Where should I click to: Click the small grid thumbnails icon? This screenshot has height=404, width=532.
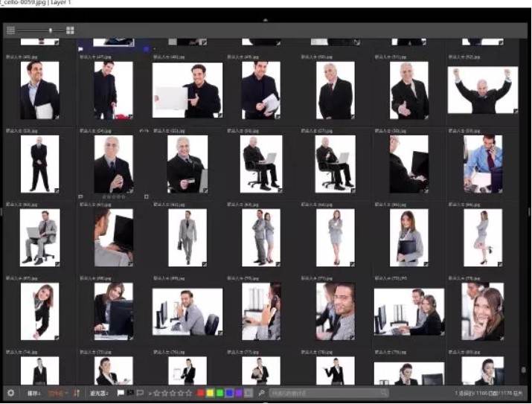tap(10, 31)
